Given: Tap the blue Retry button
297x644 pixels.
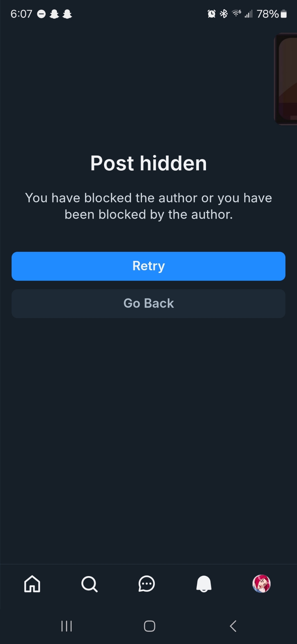Looking at the screenshot, I should pyautogui.click(x=148, y=266).
